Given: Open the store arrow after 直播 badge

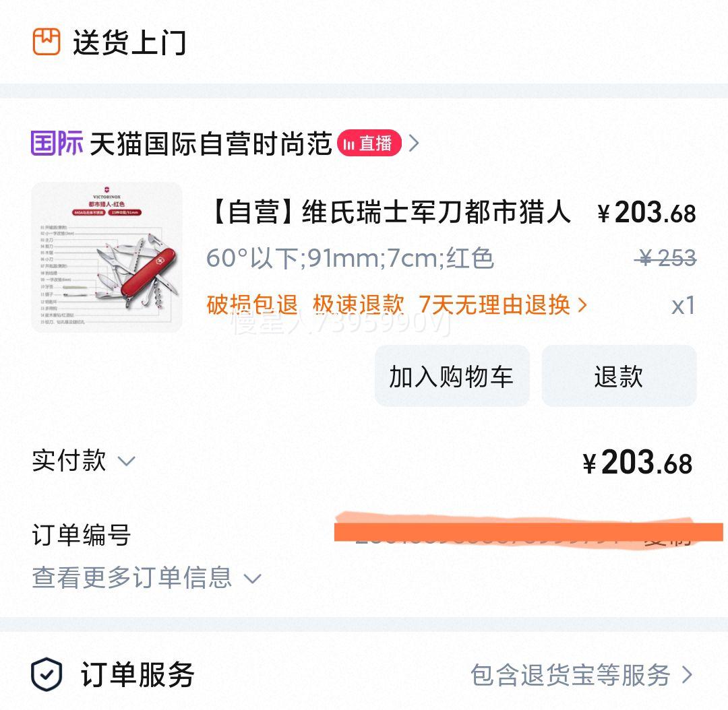Looking at the screenshot, I should click(x=414, y=143).
